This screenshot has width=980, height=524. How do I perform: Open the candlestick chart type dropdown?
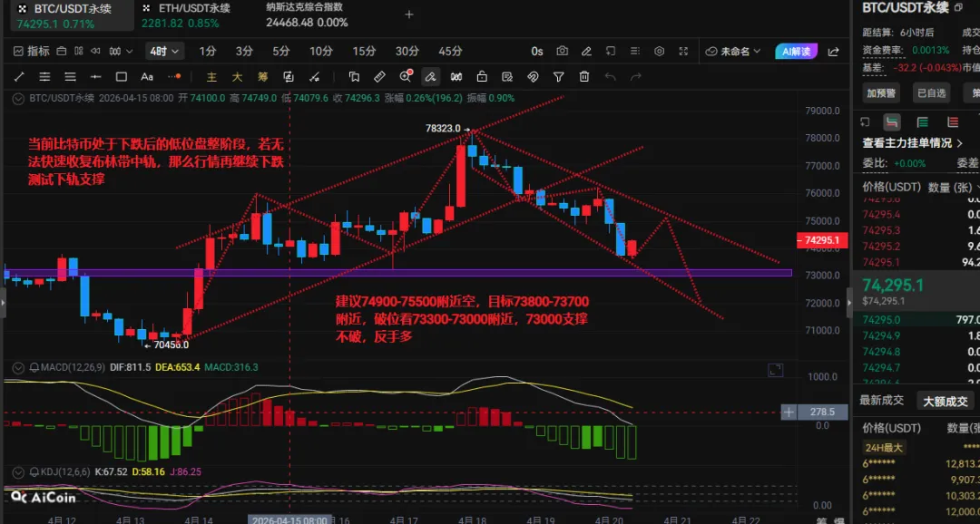121,51
